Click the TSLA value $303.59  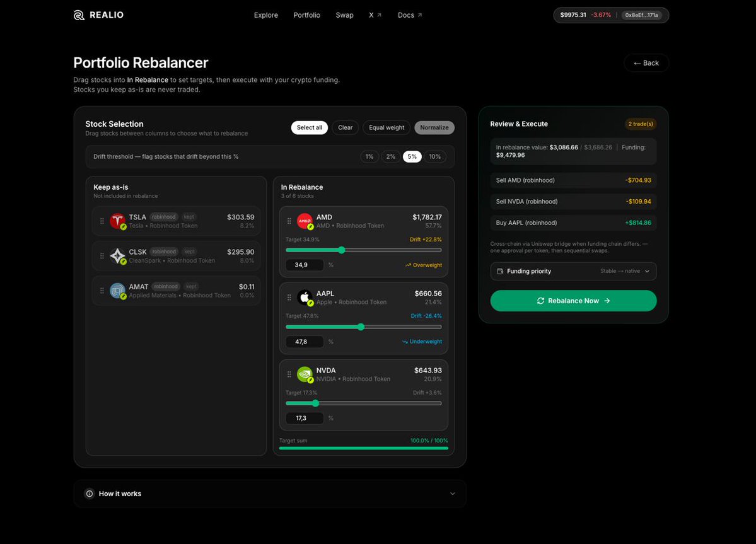(x=241, y=217)
